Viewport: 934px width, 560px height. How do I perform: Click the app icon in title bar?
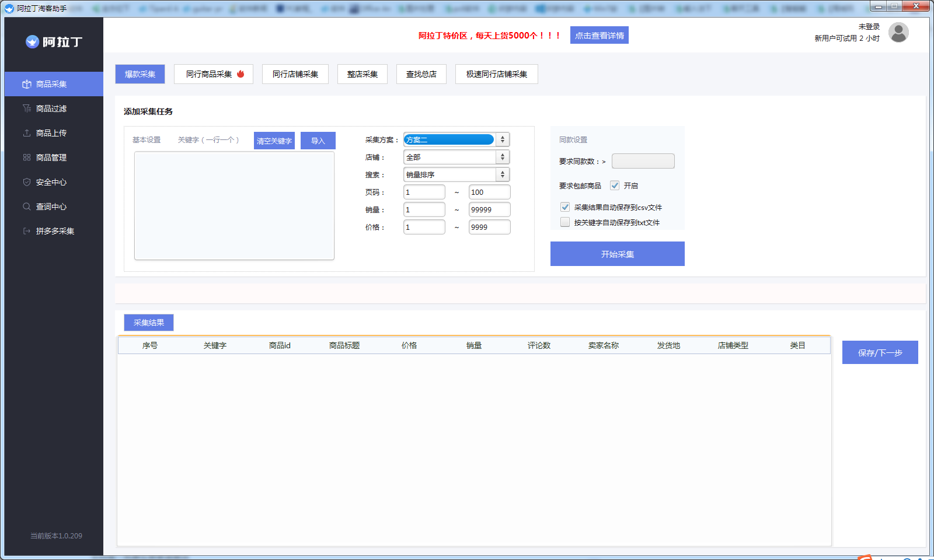click(x=9, y=8)
